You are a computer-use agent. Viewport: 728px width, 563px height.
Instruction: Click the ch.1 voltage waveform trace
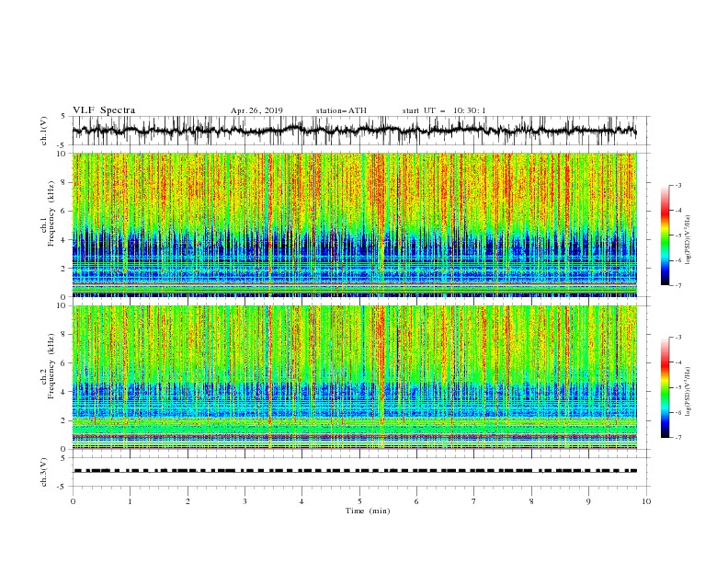click(x=354, y=131)
